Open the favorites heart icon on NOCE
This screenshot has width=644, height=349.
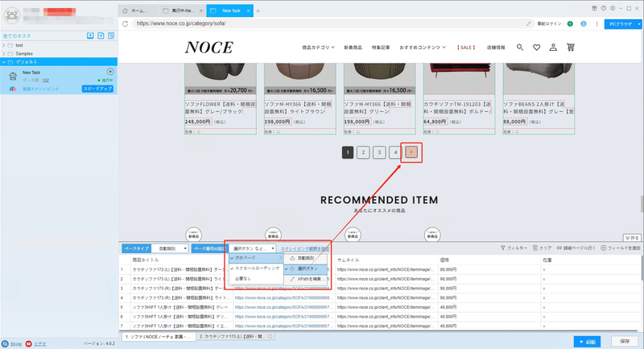(x=536, y=48)
